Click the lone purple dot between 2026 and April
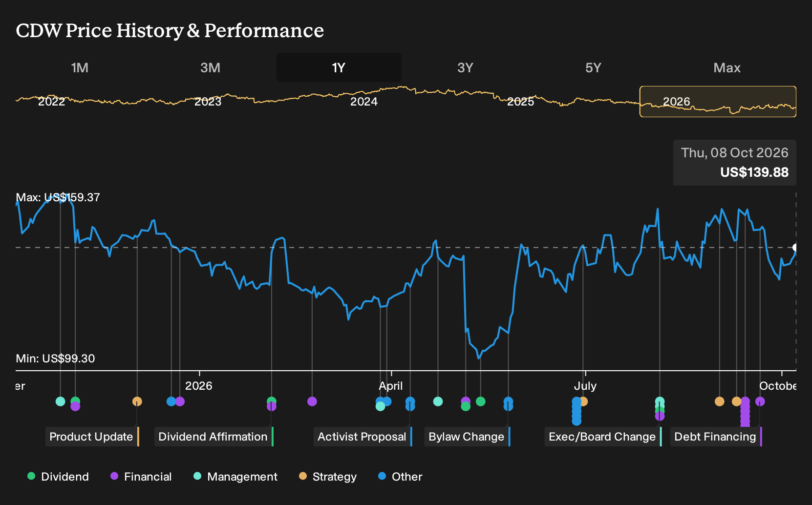The height and width of the screenshot is (505, 812). [x=312, y=401]
